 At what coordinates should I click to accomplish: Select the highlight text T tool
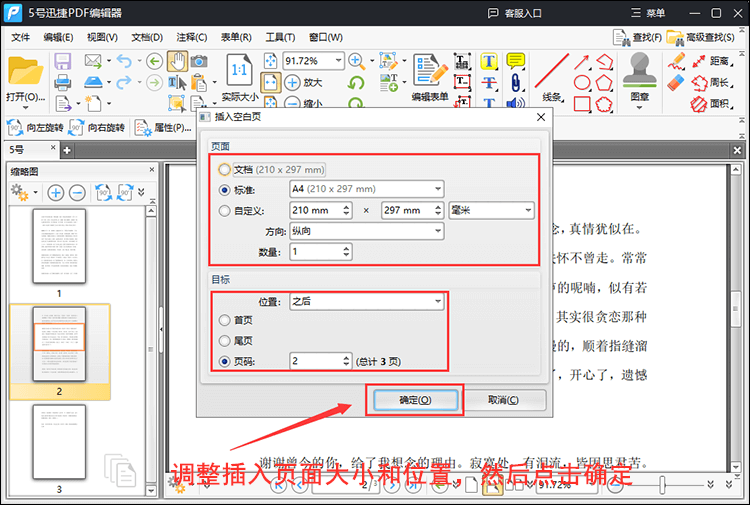pyautogui.click(x=488, y=61)
